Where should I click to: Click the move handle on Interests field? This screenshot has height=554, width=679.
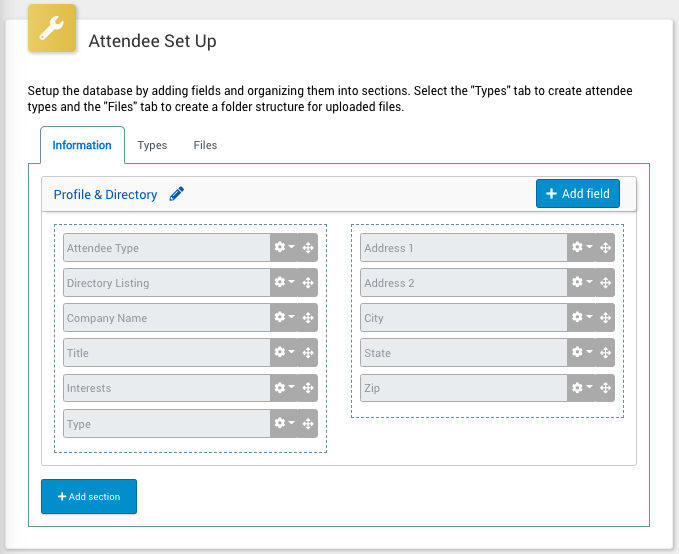click(x=308, y=388)
